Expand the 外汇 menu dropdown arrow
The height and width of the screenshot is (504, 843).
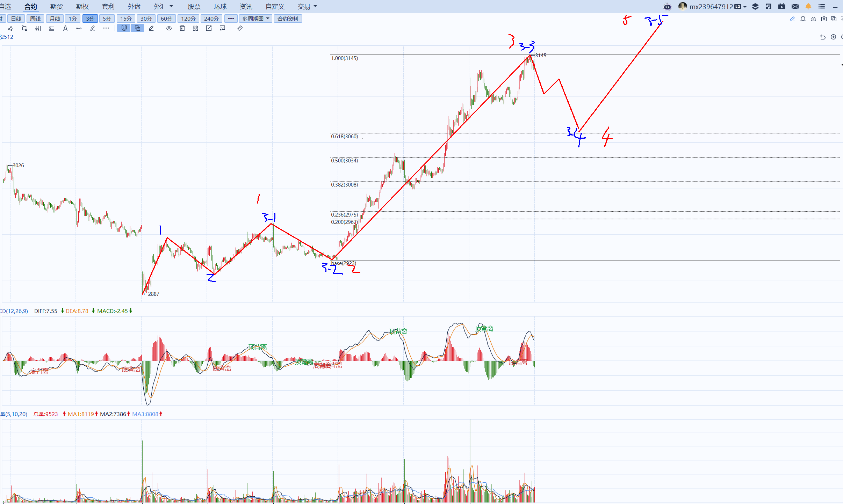pyautogui.click(x=171, y=6)
